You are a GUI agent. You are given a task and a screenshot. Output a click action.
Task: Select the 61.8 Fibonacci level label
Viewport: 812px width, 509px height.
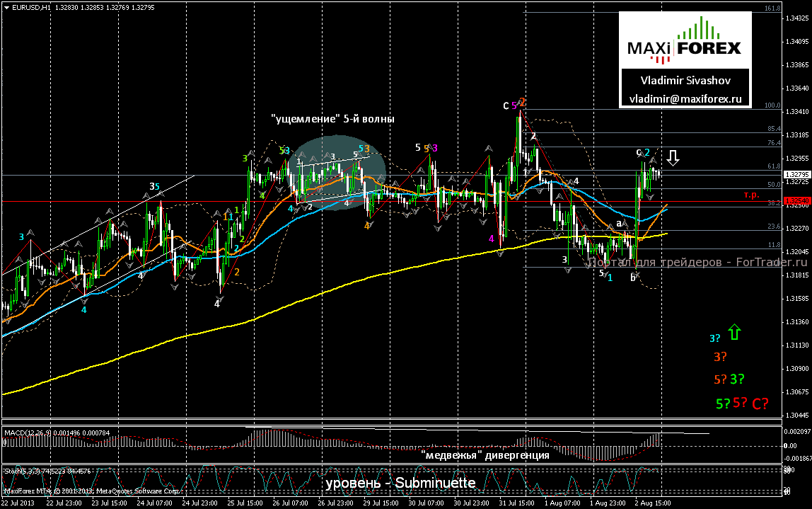click(775, 166)
